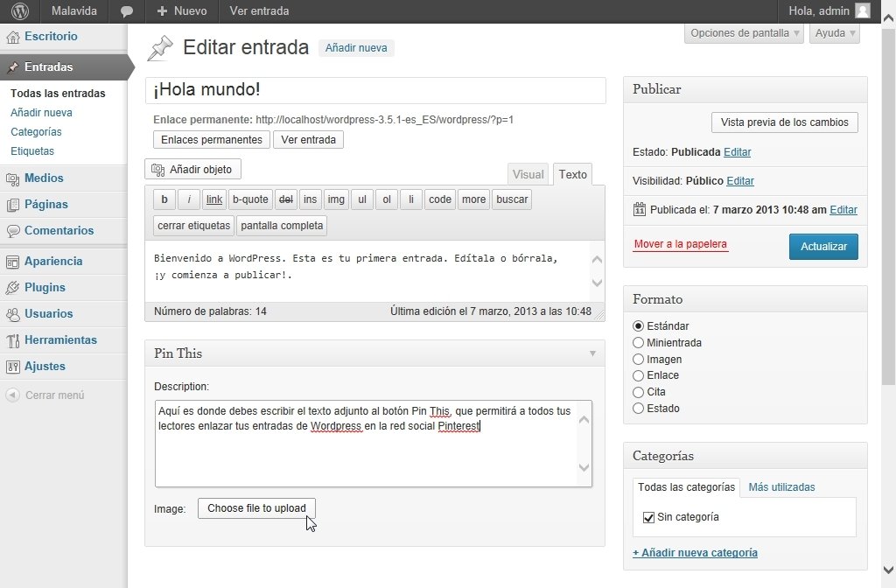The width and height of the screenshot is (896, 588).
Task: Click the Plugins sidebar icon
Action: click(x=12, y=288)
